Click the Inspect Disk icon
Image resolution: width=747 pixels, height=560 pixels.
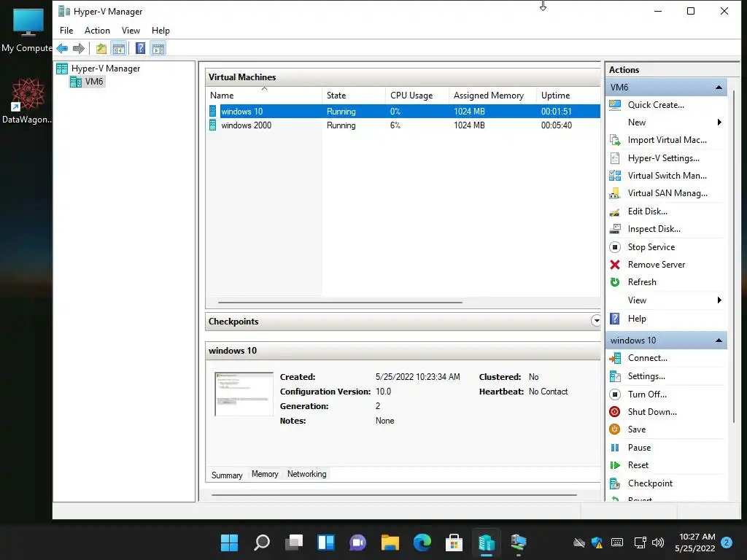(x=615, y=229)
